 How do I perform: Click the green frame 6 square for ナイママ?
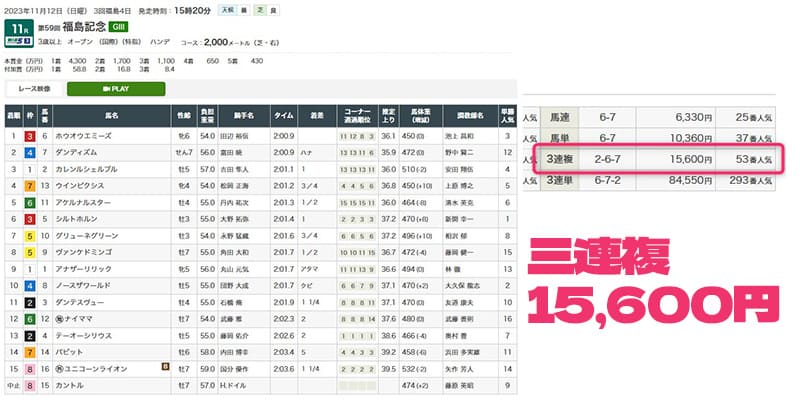pyautogui.click(x=29, y=319)
